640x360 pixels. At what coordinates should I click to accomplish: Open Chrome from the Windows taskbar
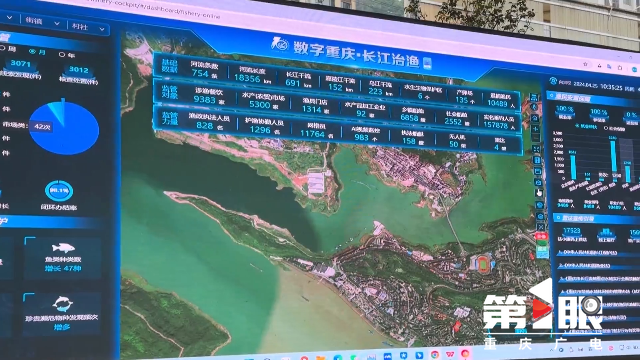tap(435, 354)
